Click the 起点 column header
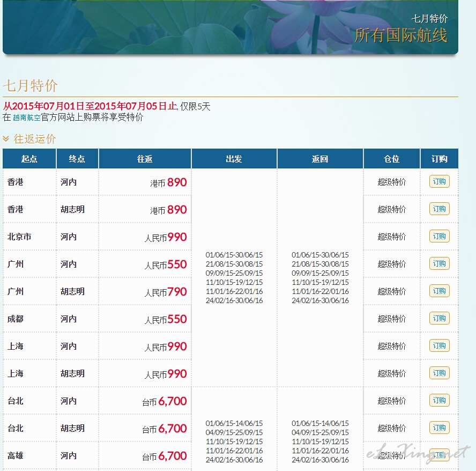Image resolution: width=476 pixels, height=471 pixels. (29, 159)
